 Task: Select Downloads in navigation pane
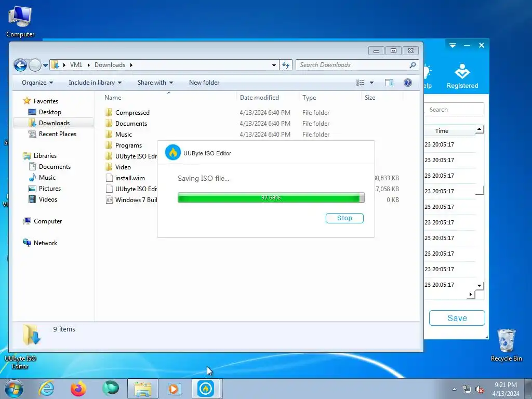point(54,123)
